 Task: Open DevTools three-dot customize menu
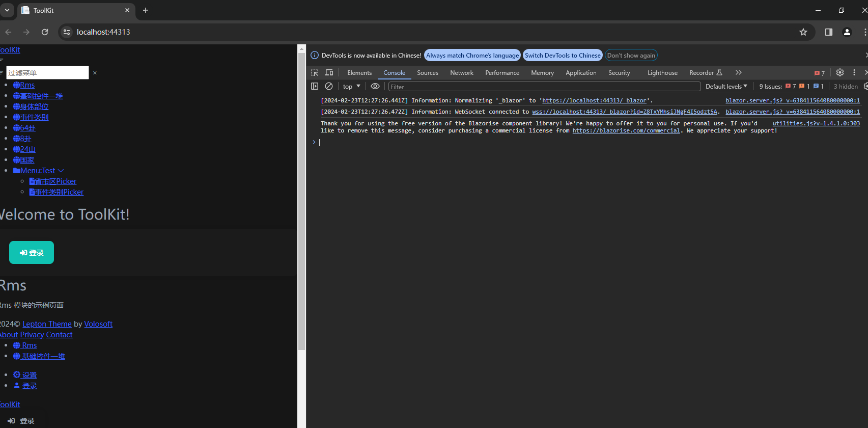point(854,73)
